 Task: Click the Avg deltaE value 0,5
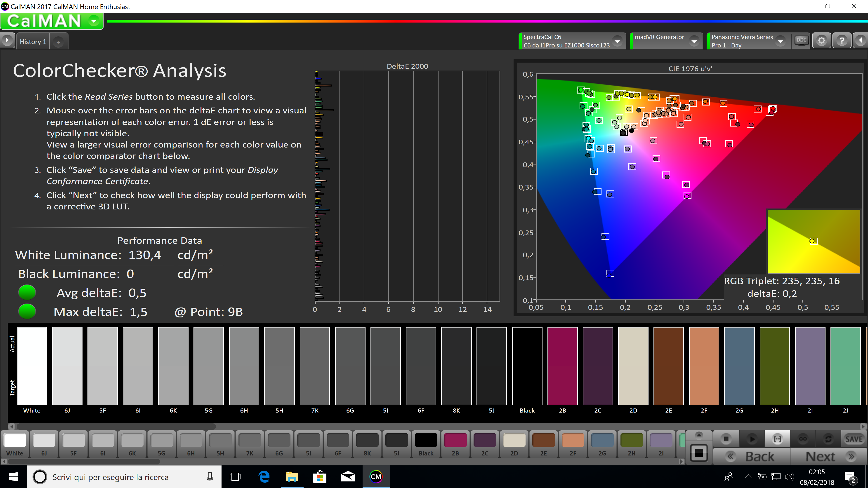[137, 293]
